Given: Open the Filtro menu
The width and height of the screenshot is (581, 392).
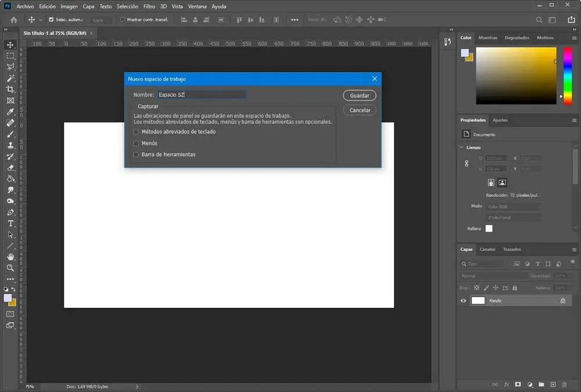Looking at the screenshot, I should coord(149,6).
